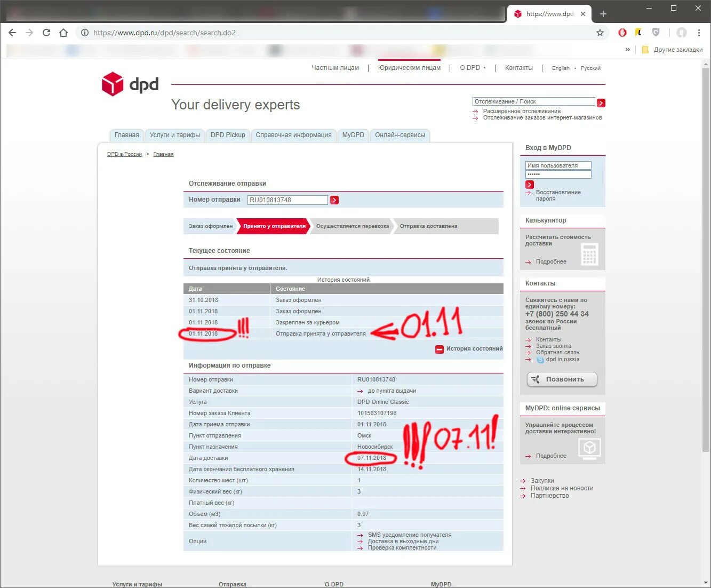Click dpd.in.russia Skype link

562,360
